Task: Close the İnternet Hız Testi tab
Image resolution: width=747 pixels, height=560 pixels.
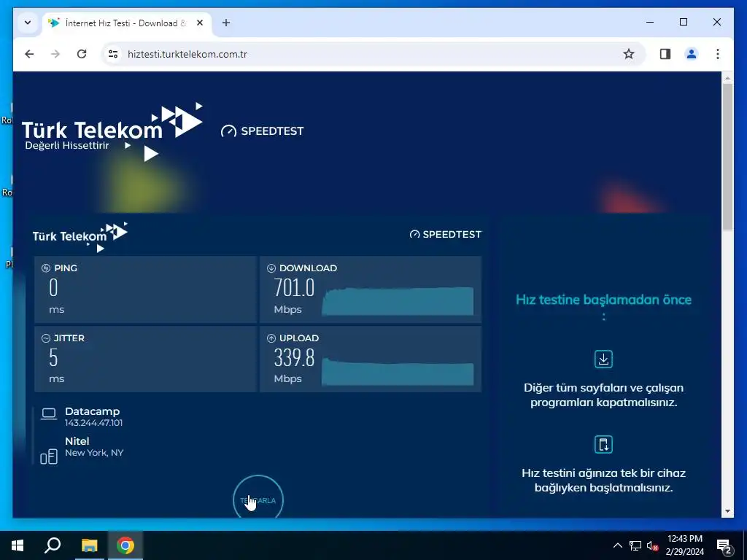Action: (200, 23)
